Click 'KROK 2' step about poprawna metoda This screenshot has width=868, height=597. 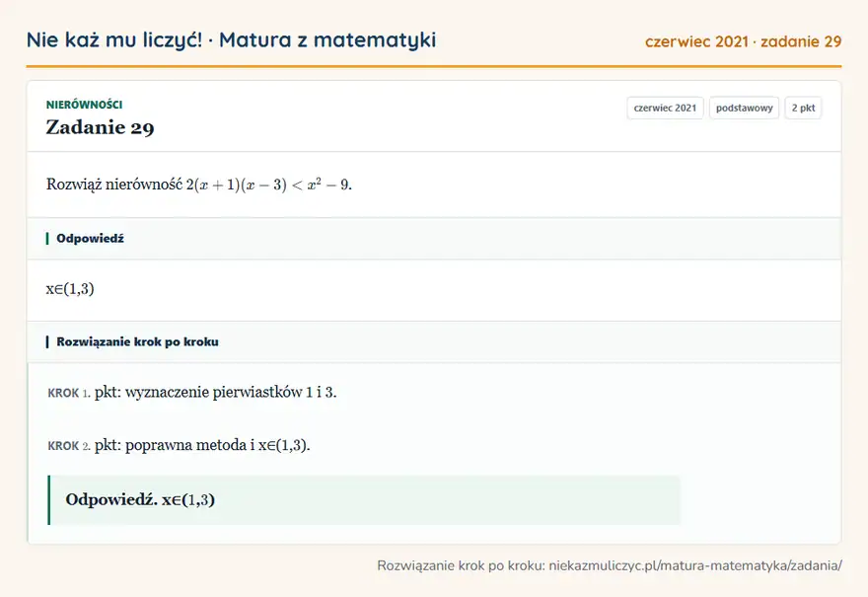(179, 445)
